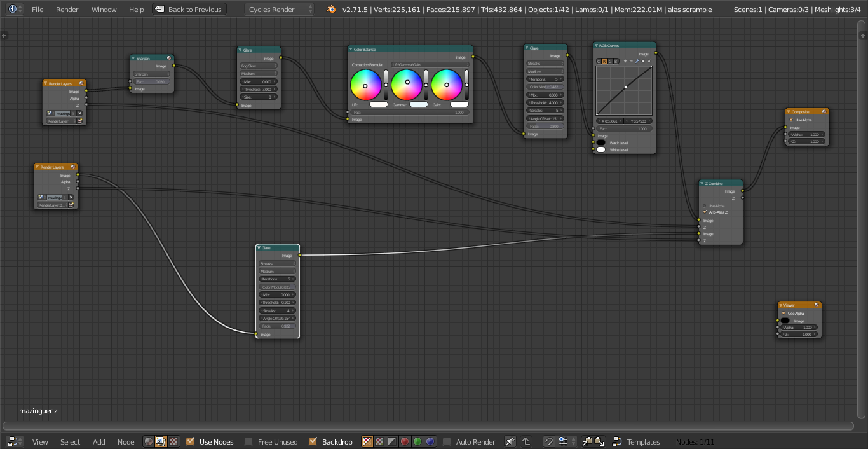Screen dimensions: 868x449
Task: Show backdrop blue channel only
Action: point(430,441)
